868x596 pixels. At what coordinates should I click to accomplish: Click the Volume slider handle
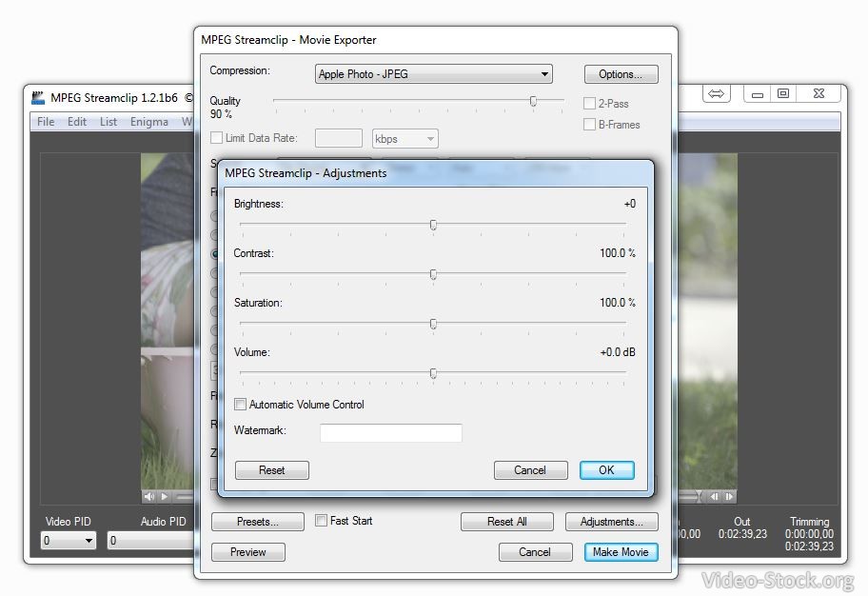[433, 373]
